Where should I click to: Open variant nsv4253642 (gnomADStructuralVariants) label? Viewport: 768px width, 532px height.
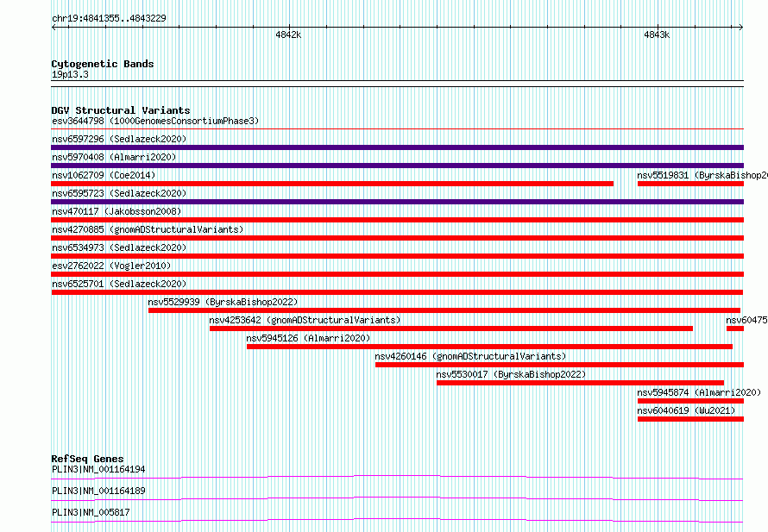(305, 320)
